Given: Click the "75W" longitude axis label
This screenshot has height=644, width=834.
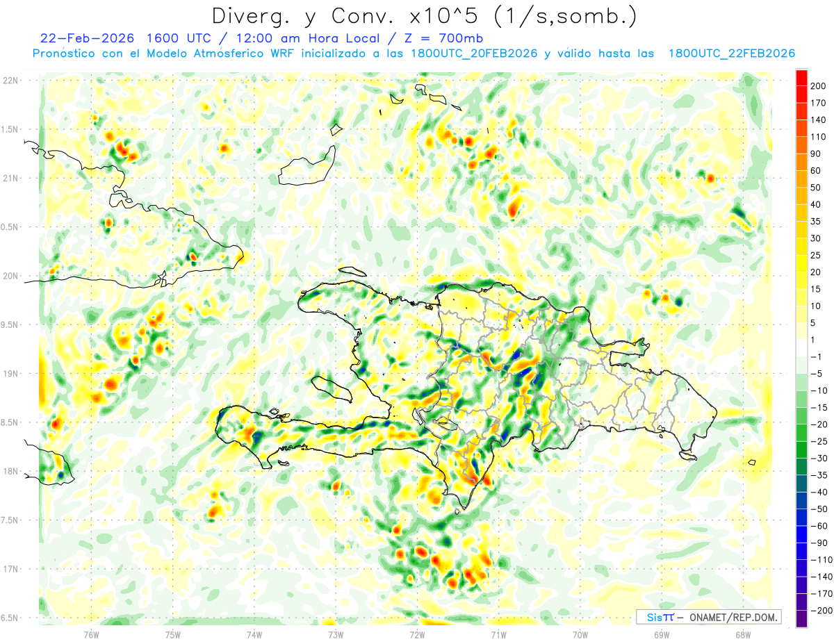Looking at the screenshot, I should tap(172, 634).
